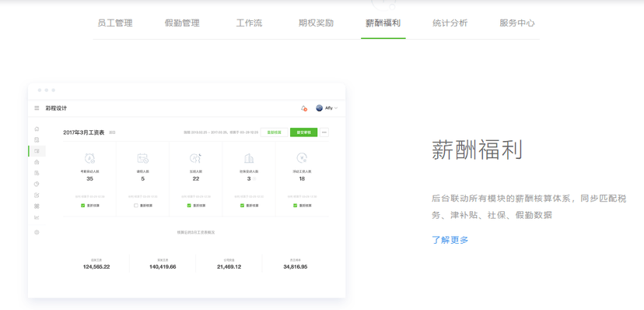Click the notification bell icon
644x310 pixels.
[x=304, y=108]
